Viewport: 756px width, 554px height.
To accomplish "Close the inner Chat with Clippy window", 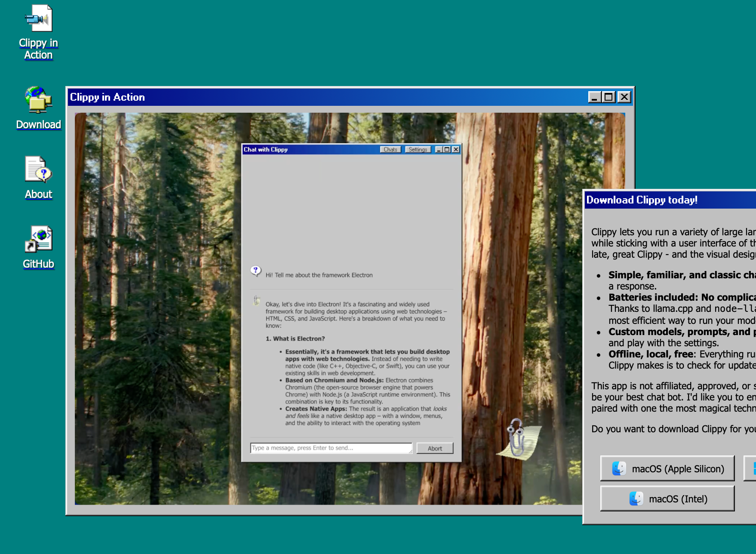I will click(x=456, y=150).
